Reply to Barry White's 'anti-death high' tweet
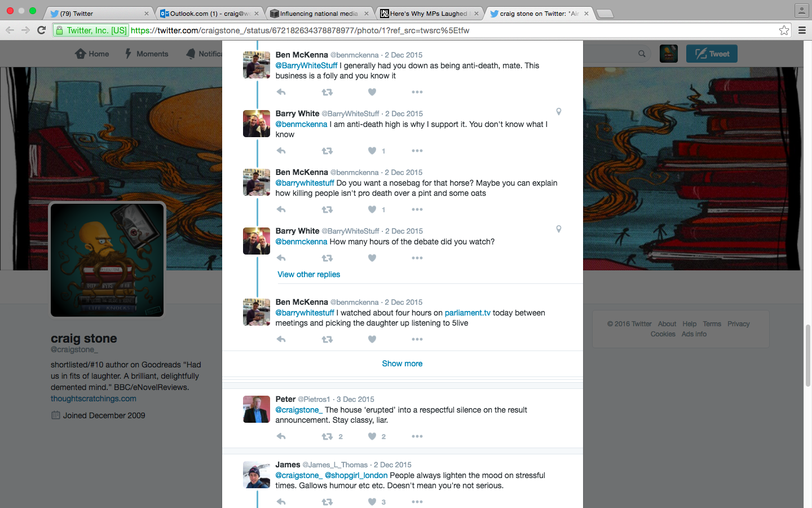The image size is (812, 508). (x=281, y=151)
